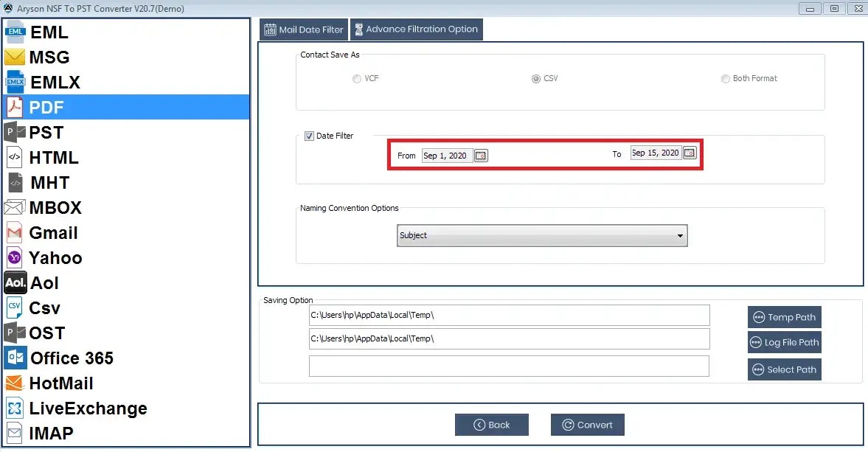The width and height of the screenshot is (868, 452).
Task: Click the log file path text field
Action: [510, 338]
